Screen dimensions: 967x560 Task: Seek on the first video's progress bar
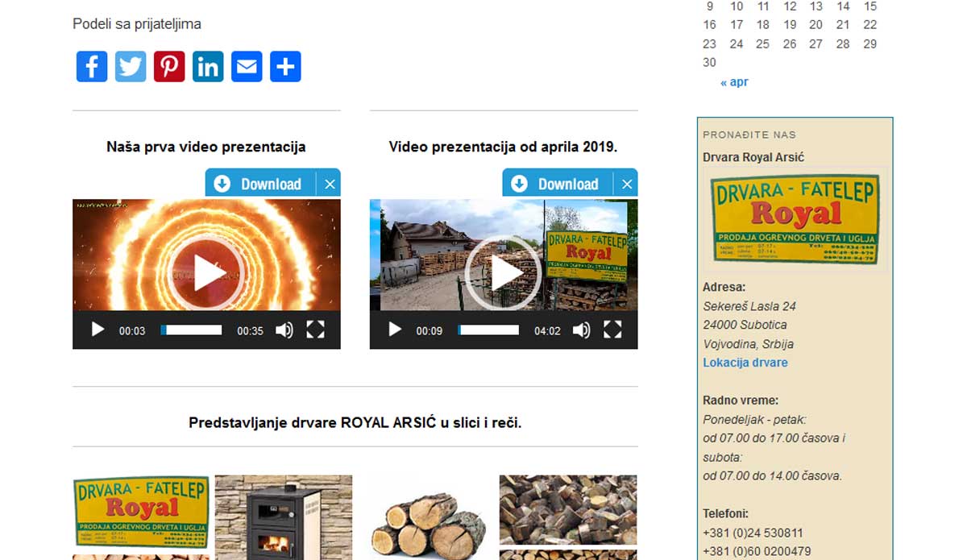tap(192, 330)
